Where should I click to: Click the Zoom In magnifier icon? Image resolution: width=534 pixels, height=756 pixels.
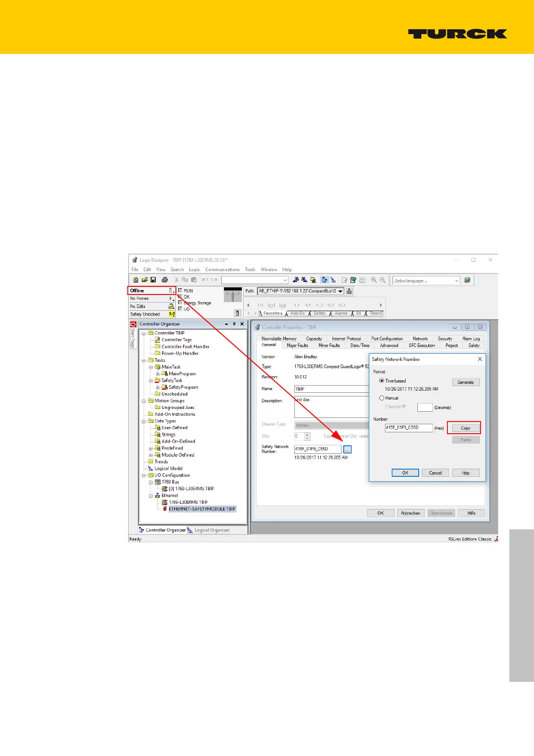click(x=374, y=280)
